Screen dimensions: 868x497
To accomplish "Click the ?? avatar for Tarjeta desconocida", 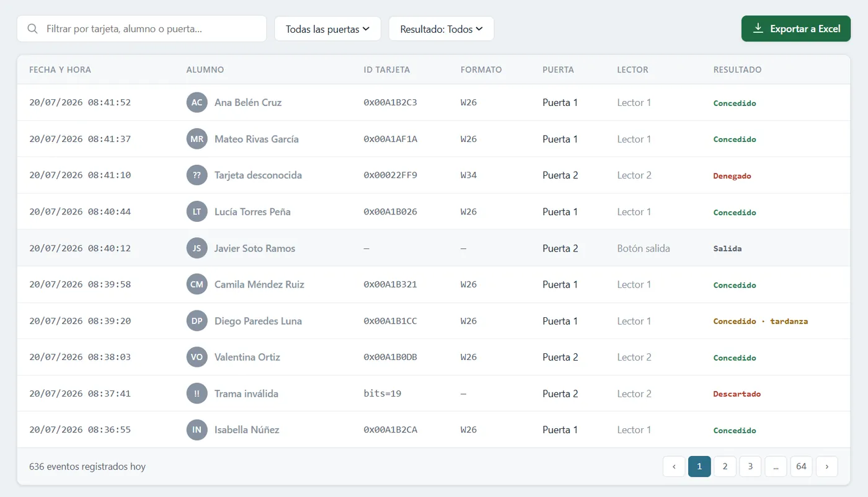I will (x=197, y=175).
